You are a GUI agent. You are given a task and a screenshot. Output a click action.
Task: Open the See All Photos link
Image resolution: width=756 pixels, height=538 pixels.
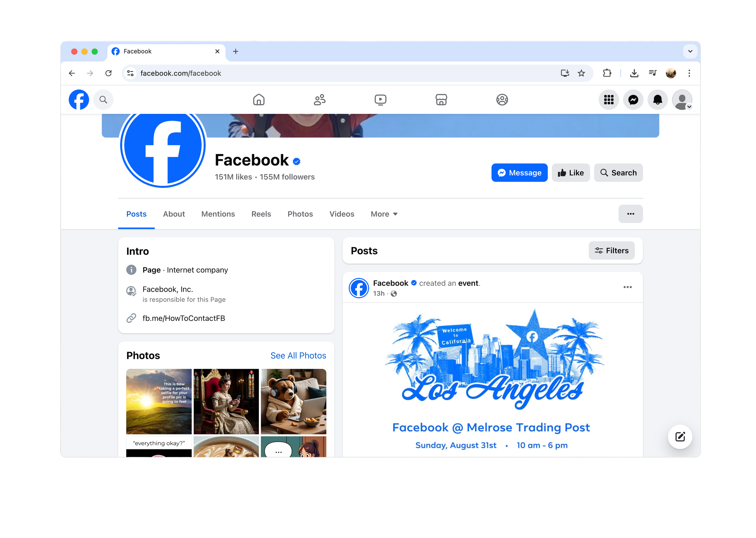(298, 356)
